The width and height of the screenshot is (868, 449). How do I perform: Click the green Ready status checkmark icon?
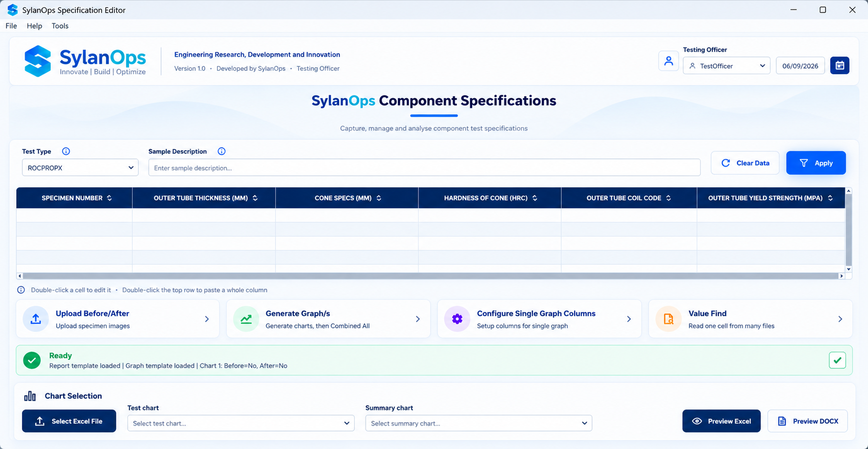[x=32, y=360]
